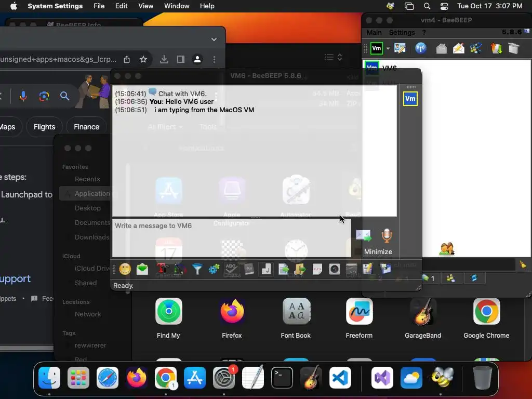Image resolution: width=532 pixels, height=399 pixels.
Task: Expand Chrome tab search chevron
Action: (x=214, y=39)
